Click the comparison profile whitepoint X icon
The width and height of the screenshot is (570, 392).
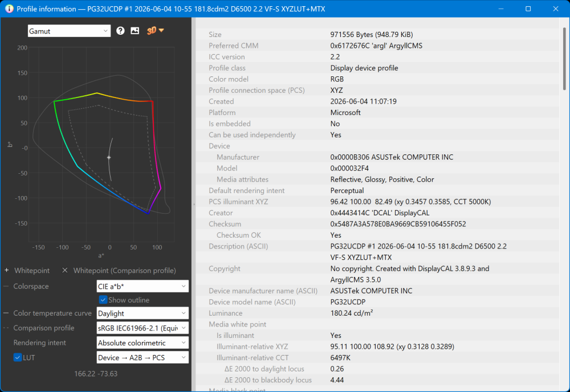click(65, 270)
